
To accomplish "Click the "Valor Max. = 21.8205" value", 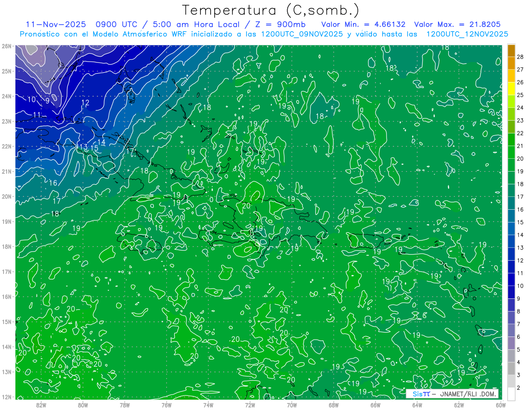I will coord(457,24).
